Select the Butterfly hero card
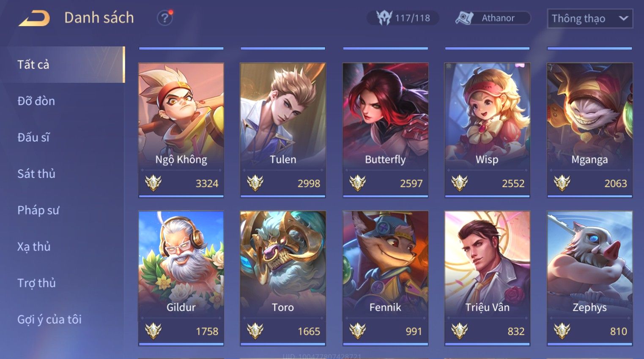644x359 pixels. 385,130
